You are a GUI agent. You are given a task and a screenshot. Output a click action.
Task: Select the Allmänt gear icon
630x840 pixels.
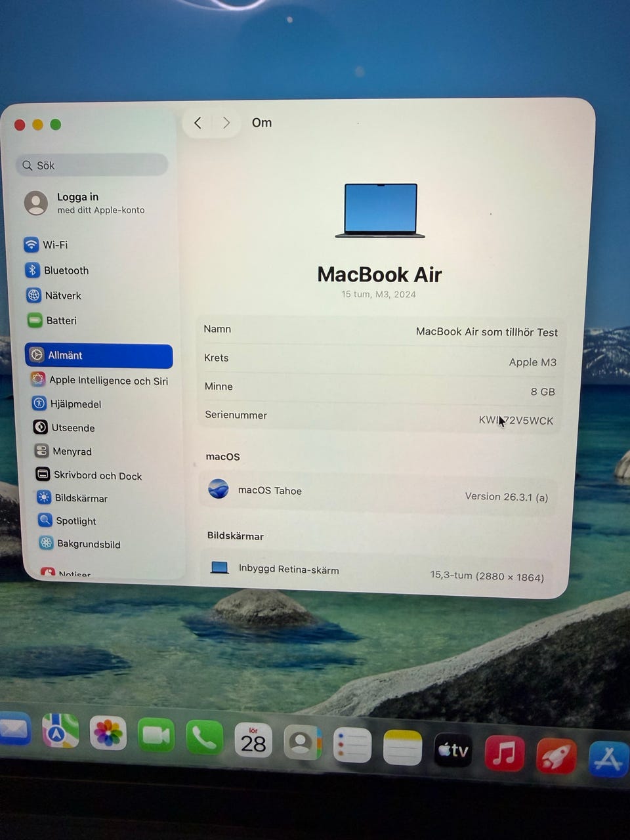(x=37, y=355)
